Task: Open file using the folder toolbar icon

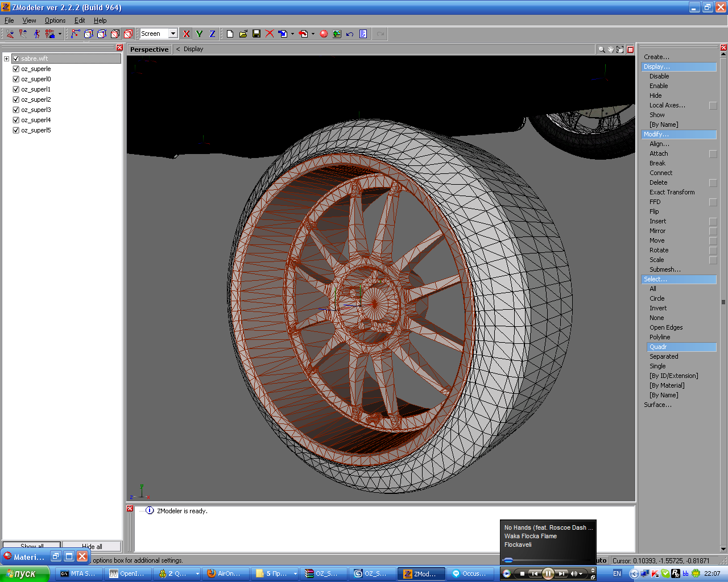Action: click(x=243, y=34)
